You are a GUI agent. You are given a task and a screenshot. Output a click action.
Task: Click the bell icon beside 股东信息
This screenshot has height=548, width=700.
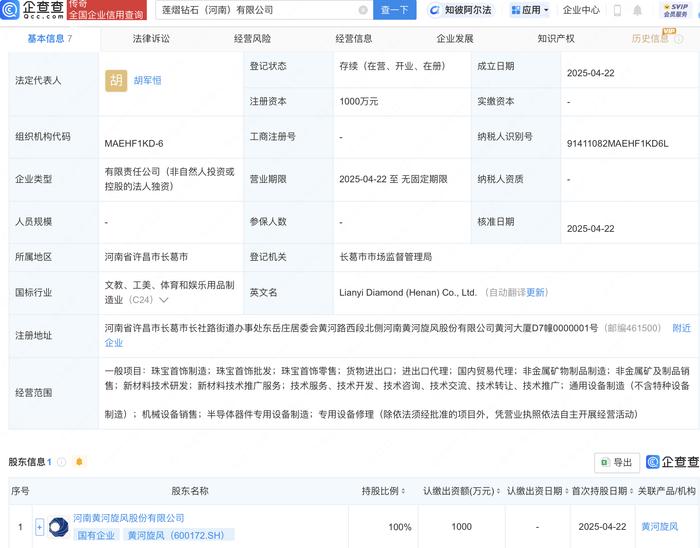[x=79, y=462]
